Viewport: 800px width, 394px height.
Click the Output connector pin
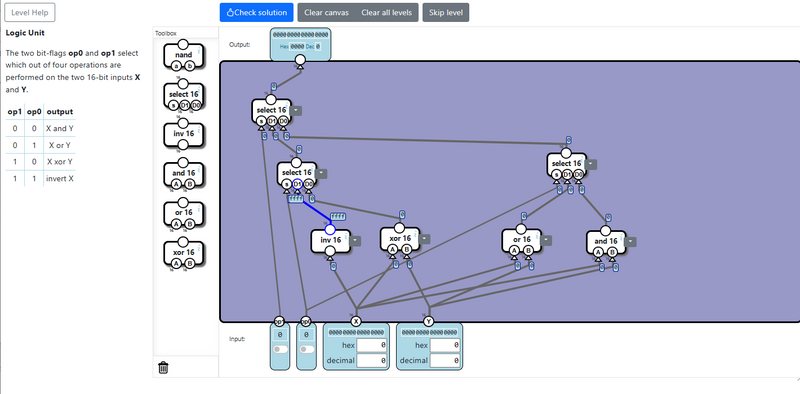[x=301, y=61]
